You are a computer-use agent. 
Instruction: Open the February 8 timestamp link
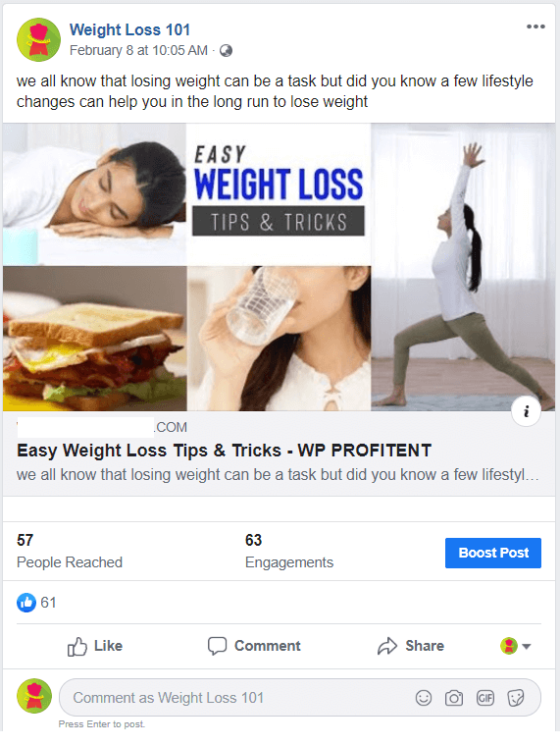(x=138, y=50)
